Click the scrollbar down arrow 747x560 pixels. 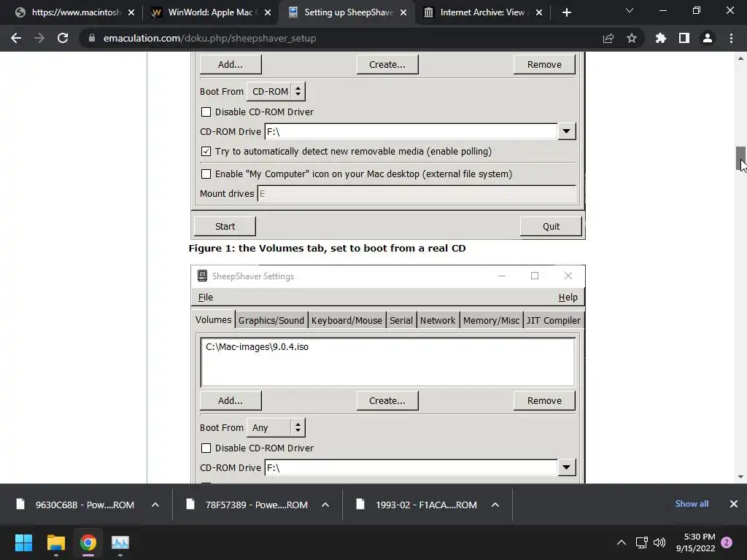click(x=740, y=477)
